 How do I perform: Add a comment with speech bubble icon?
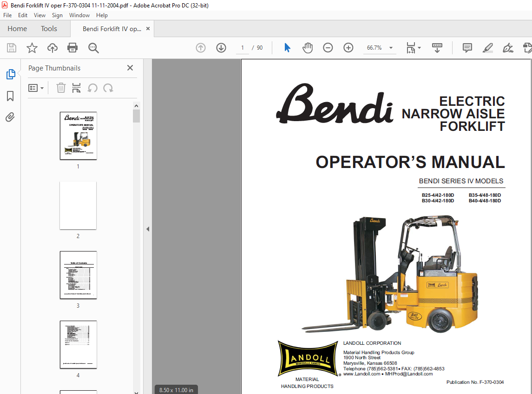(467, 48)
